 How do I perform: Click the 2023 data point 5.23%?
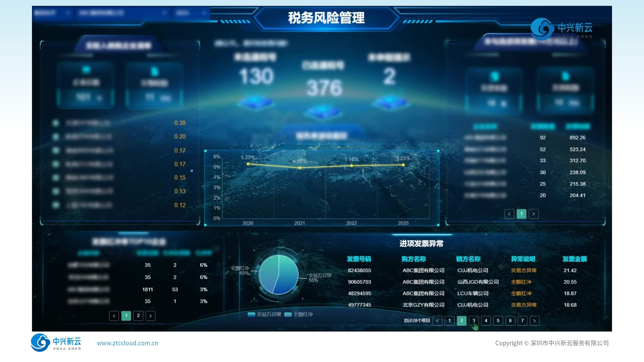pos(403,165)
